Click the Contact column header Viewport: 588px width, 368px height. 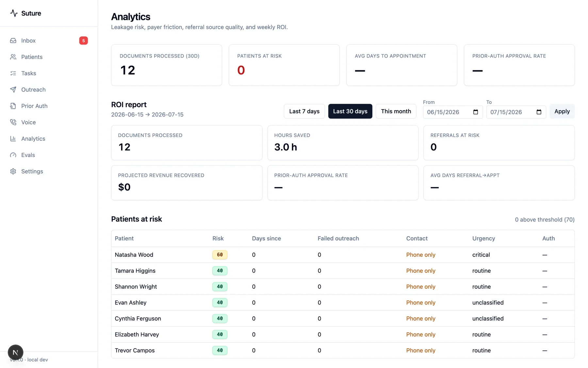pos(417,238)
